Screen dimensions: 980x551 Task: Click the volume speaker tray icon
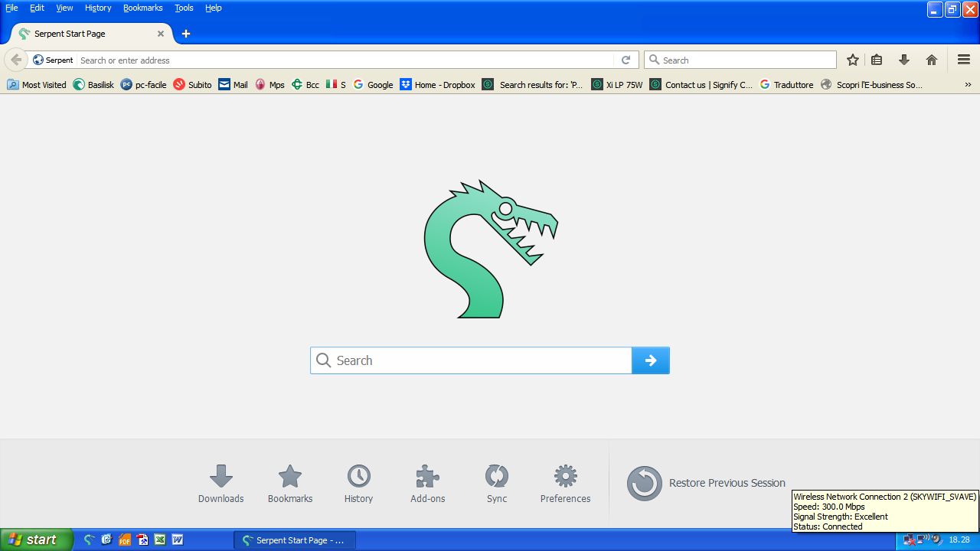point(936,540)
